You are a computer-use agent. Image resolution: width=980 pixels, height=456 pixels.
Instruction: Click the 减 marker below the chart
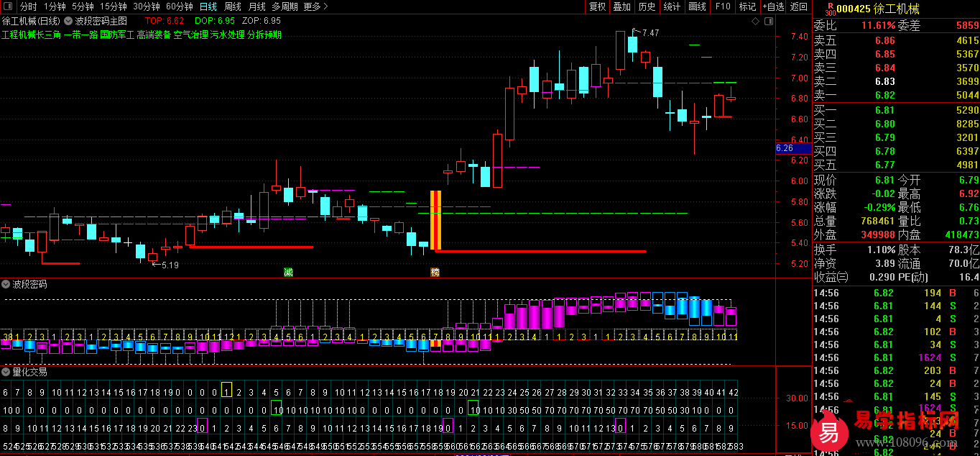289,272
